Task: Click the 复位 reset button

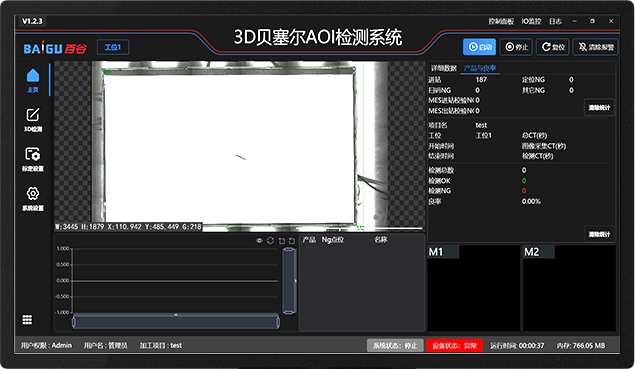Action: coord(553,47)
